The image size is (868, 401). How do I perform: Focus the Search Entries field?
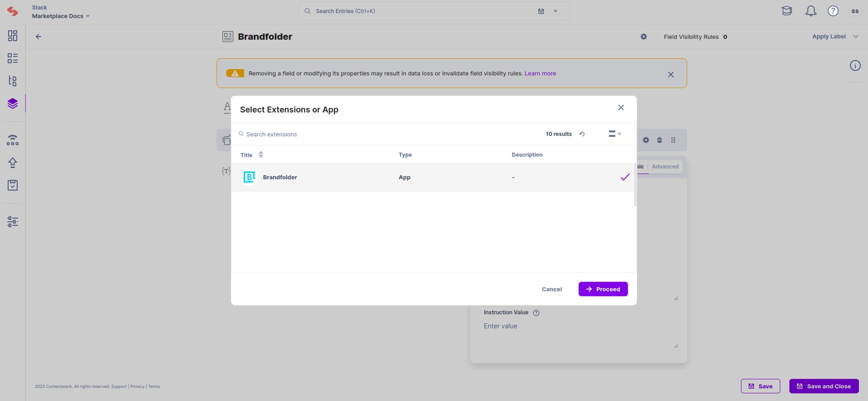(424, 11)
